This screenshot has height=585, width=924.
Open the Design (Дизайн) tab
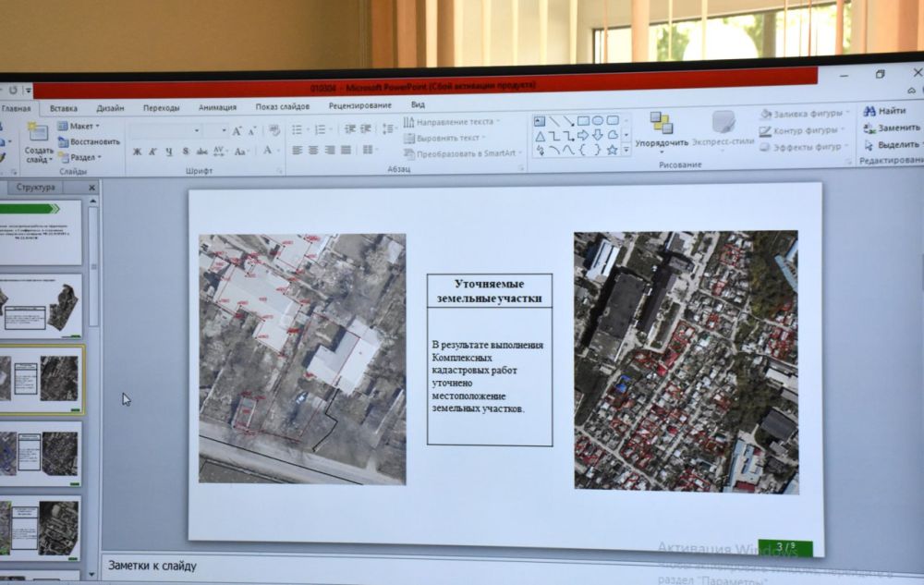point(110,108)
